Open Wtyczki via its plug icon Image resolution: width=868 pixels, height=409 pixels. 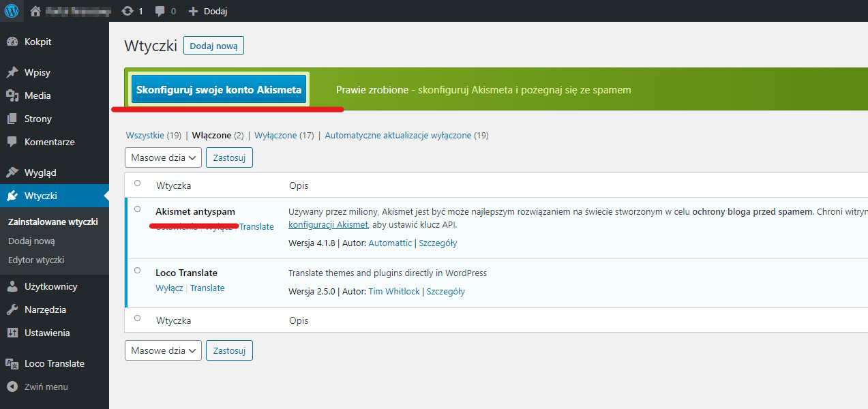12,196
